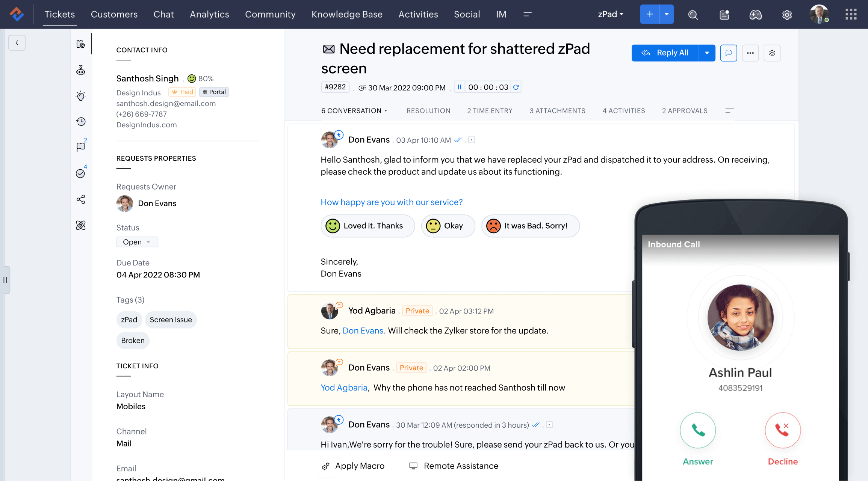Click the refresh timer icon next to countdown
868x481 pixels.
515,87
